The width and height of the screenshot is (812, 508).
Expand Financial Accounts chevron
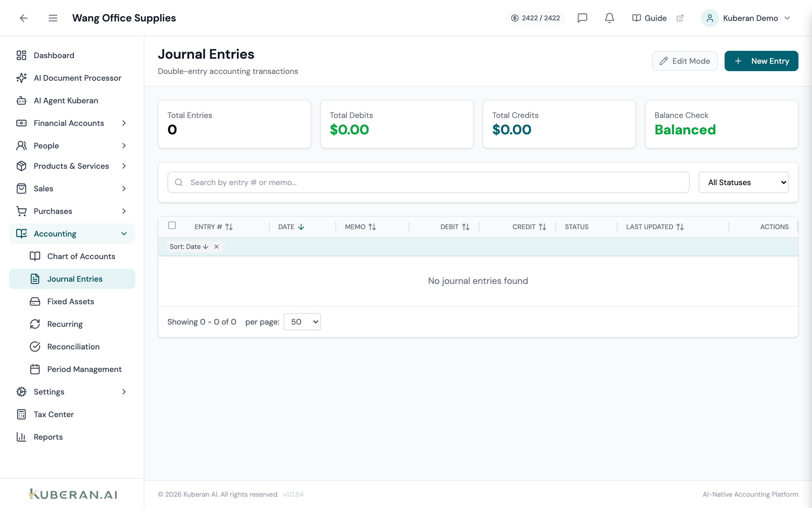[x=124, y=123]
